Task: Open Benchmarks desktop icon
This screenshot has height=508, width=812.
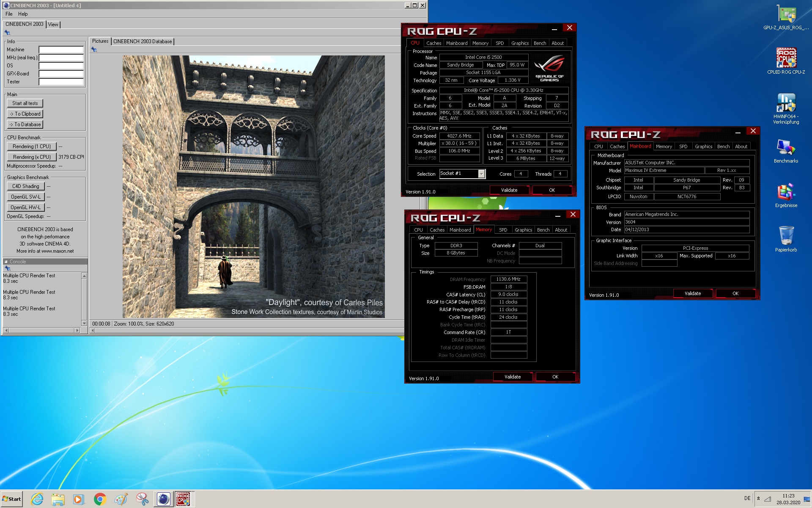Action: 786,151
